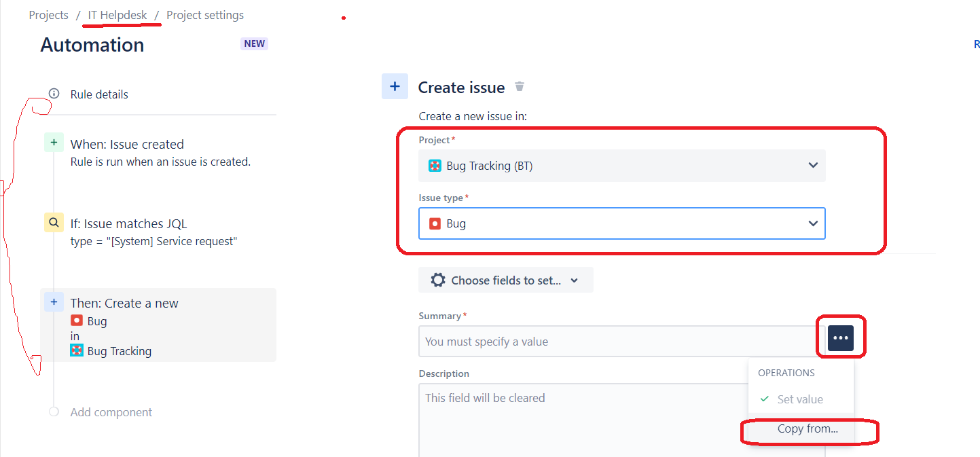This screenshot has width=980, height=457.
Task: Open the Issue type dropdown
Action: click(x=622, y=223)
